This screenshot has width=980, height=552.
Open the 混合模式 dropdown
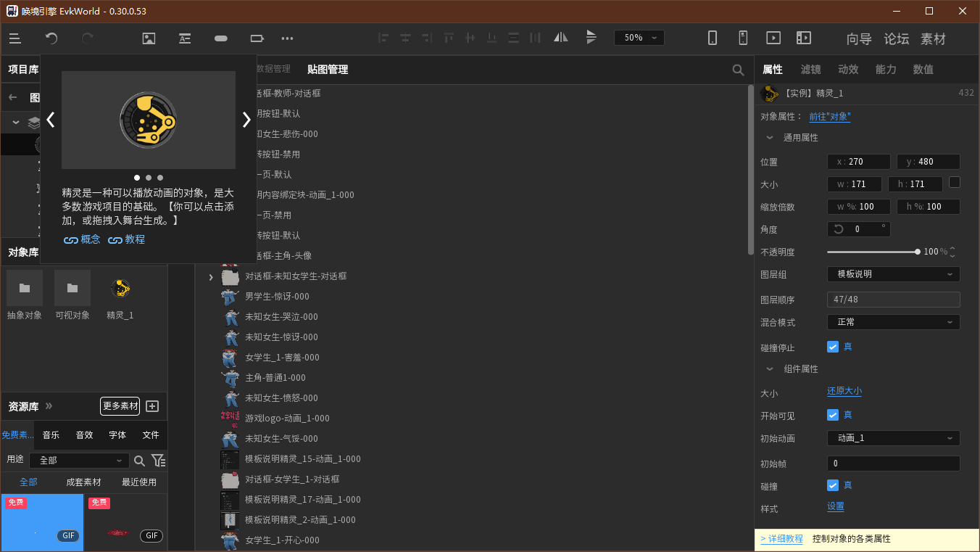tap(893, 321)
